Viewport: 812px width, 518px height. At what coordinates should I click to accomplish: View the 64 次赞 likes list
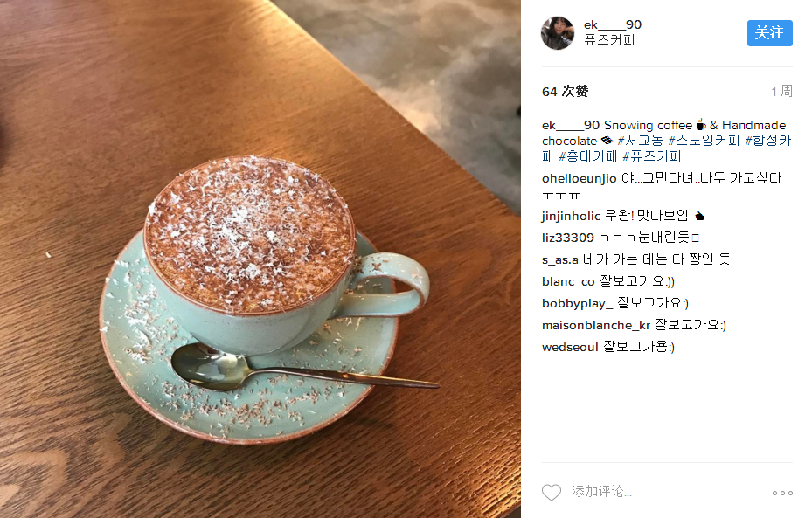pyautogui.click(x=565, y=92)
